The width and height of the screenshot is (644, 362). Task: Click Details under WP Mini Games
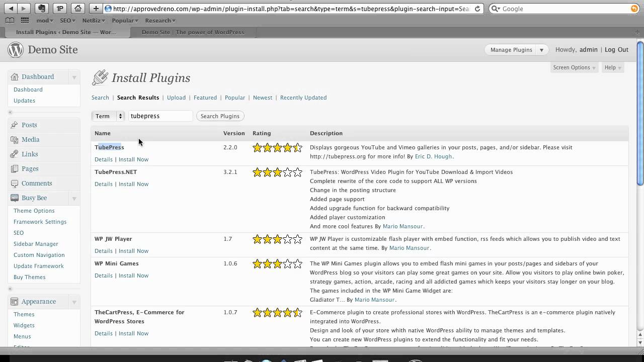pyautogui.click(x=104, y=276)
